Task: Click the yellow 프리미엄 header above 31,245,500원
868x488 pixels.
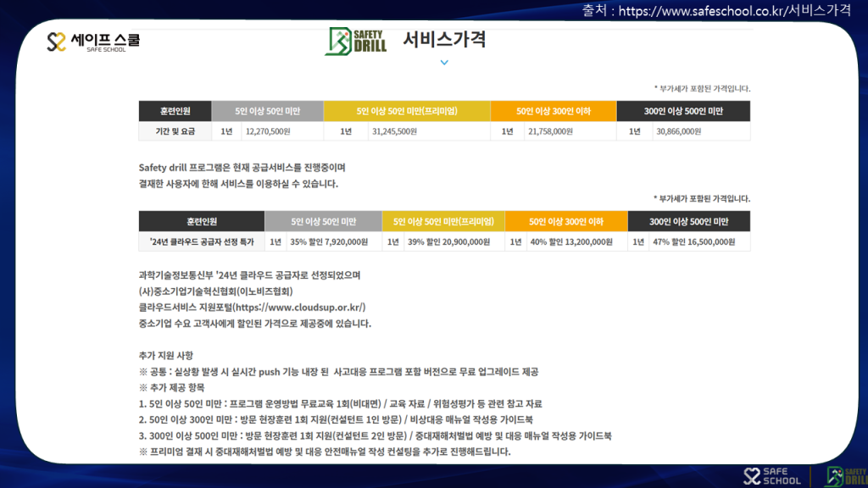Action: (x=407, y=111)
